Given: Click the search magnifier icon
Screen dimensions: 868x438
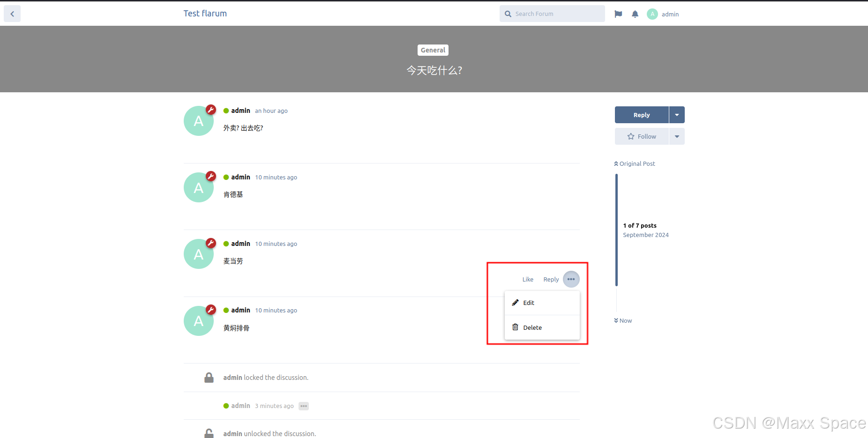Looking at the screenshot, I should point(508,14).
